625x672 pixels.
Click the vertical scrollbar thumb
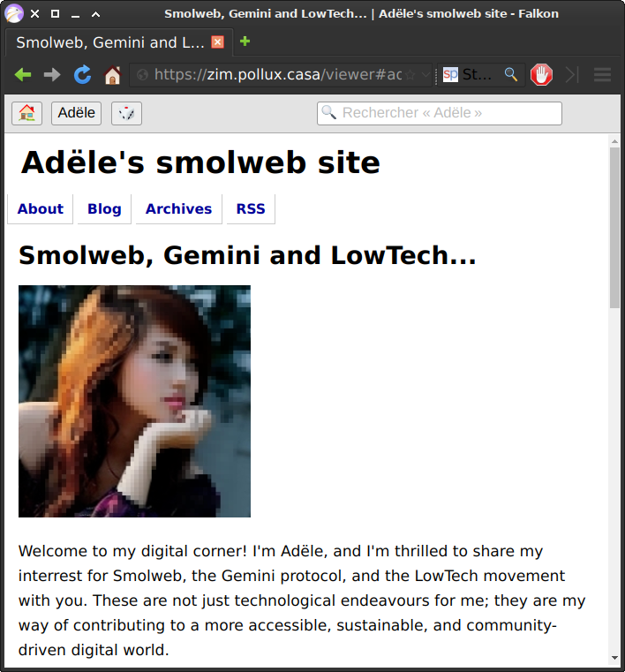tap(614, 227)
